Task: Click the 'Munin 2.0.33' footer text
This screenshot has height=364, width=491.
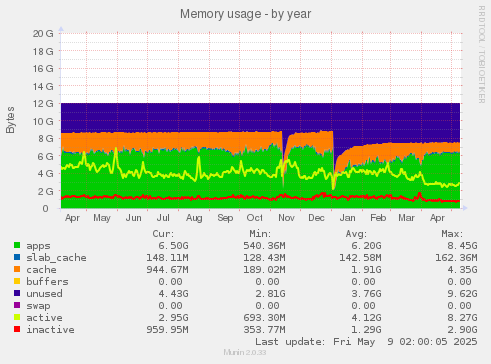Action: point(245,352)
